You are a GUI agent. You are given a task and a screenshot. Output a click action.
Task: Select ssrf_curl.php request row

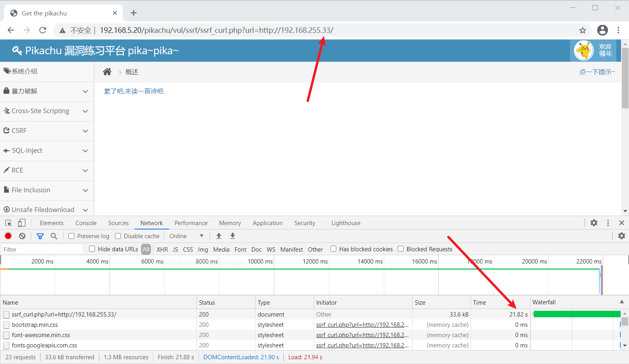coord(265,315)
